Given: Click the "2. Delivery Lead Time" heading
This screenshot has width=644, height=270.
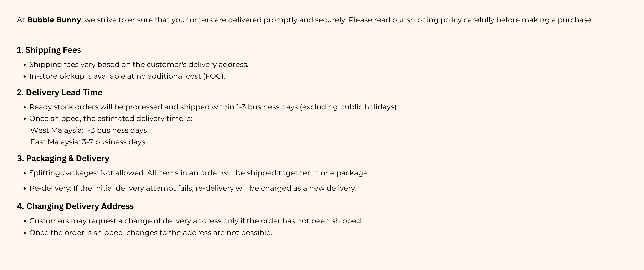Looking at the screenshot, I should pyautogui.click(x=60, y=92).
